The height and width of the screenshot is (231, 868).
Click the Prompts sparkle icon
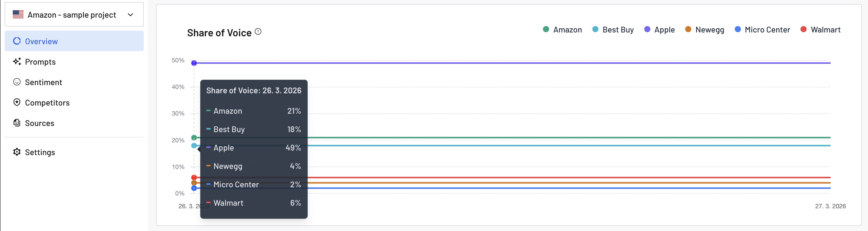[x=17, y=62]
